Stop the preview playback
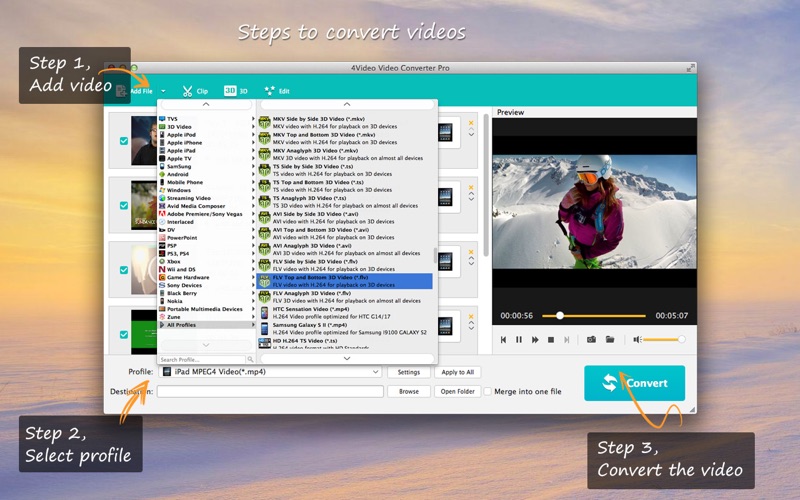The image size is (800, 500). (551, 339)
